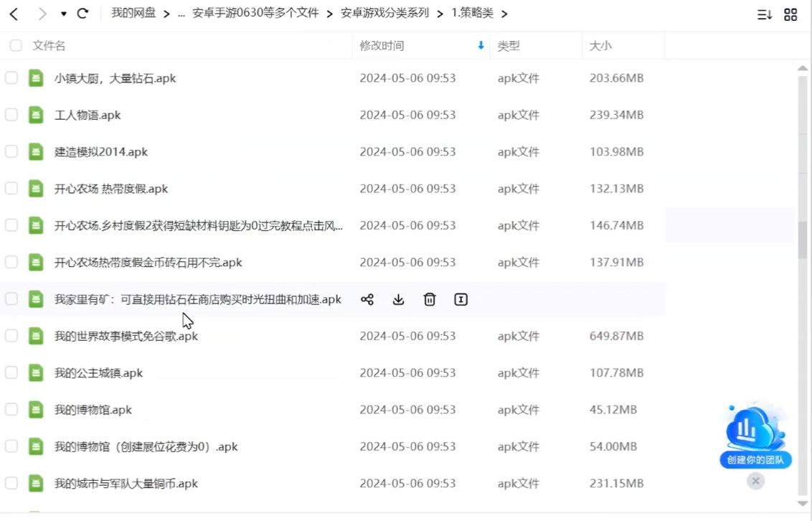This screenshot has height=521, width=812.
Task: Click the scroll-down arrow of the list
Action: point(802,503)
